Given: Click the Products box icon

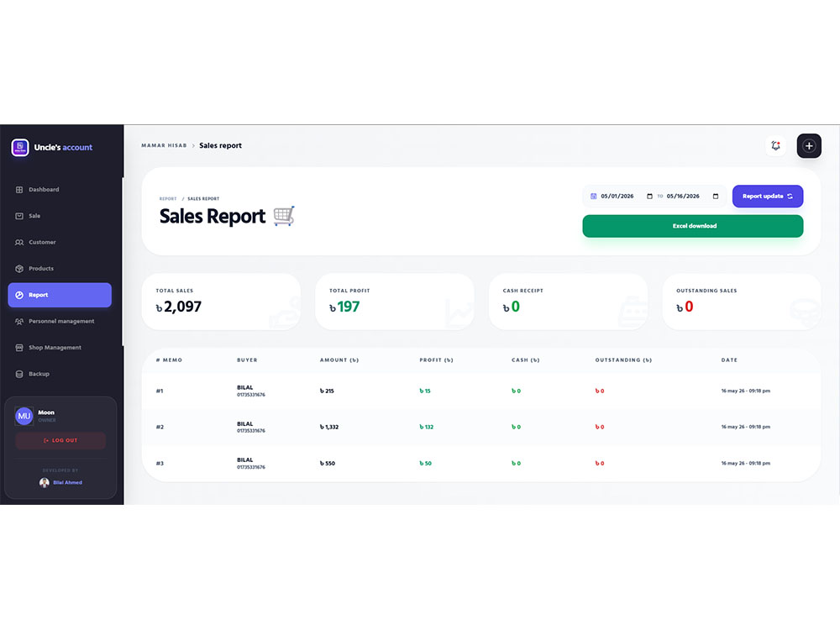Looking at the screenshot, I should (19, 269).
